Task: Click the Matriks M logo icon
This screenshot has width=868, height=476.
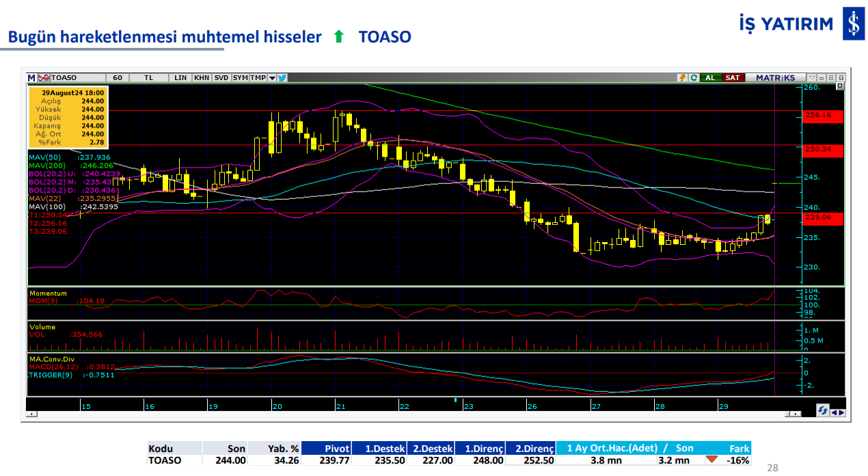Action: click(x=32, y=78)
